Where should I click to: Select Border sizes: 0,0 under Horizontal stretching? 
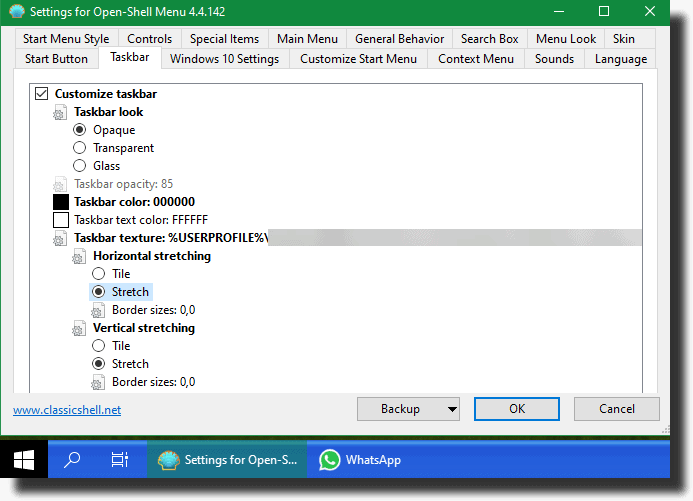tap(153, 310)
